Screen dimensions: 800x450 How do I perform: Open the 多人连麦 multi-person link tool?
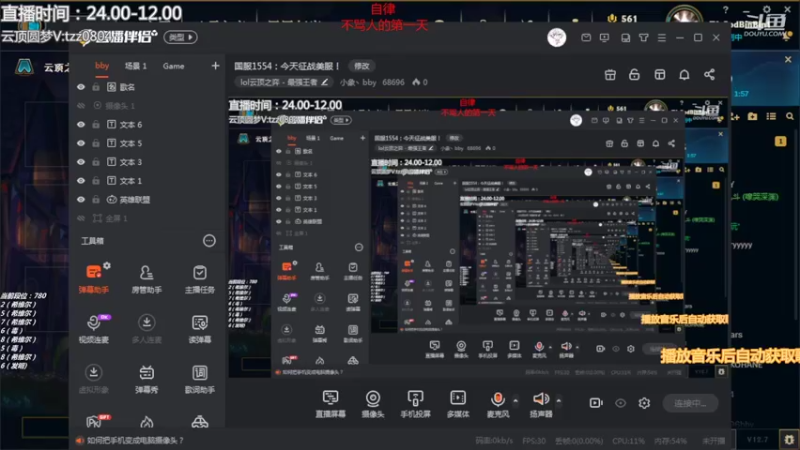(x=146, y=329)
